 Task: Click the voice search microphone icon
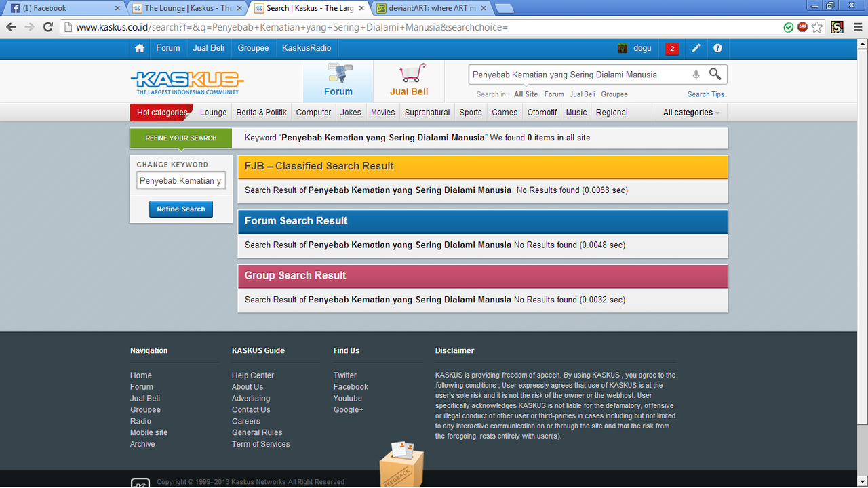(x=696, y=75)
